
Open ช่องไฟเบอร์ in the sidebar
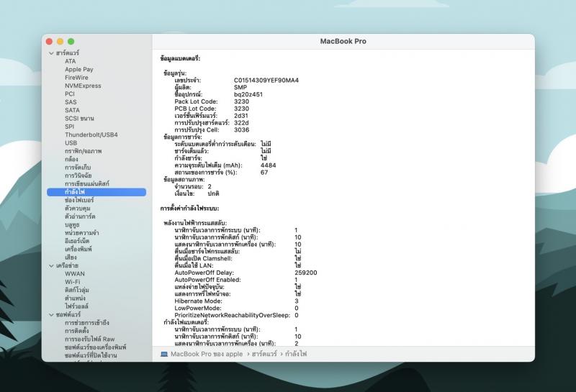(79, 200)
